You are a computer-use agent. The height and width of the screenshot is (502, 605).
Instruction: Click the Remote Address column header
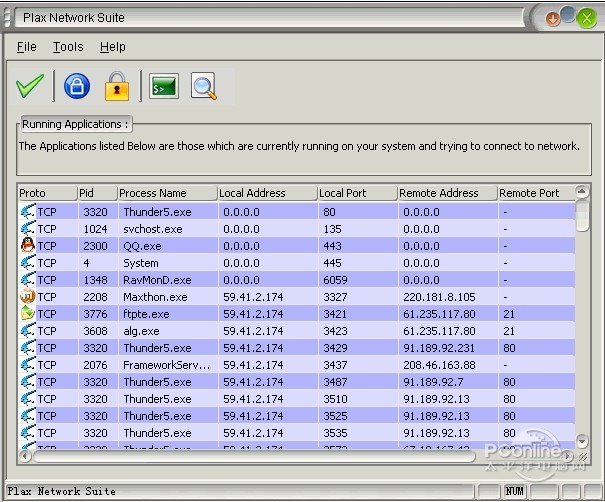[446, 193]
